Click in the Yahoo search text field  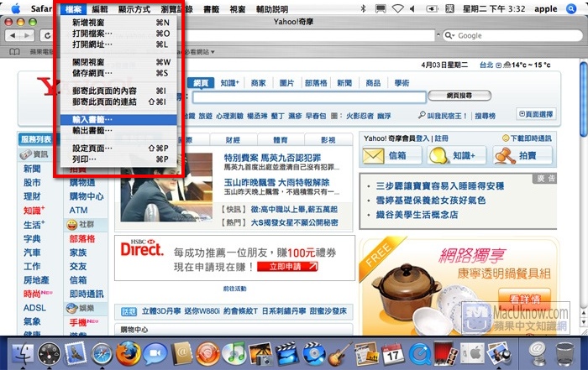309,97
